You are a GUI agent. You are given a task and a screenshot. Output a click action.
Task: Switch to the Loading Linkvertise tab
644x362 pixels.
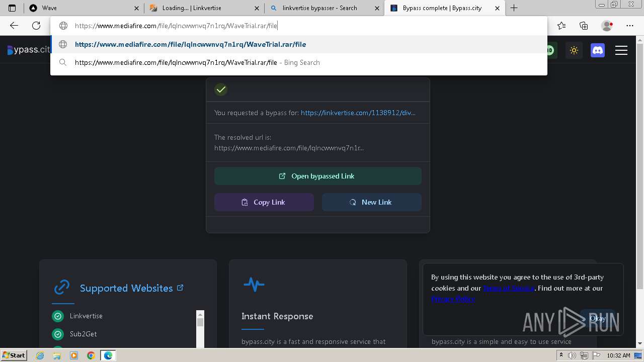tap(204, 8)
